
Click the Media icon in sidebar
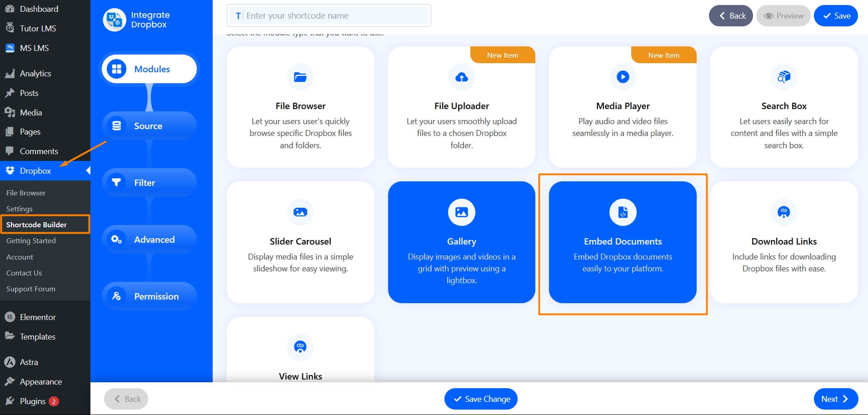[x=10, y=112]
